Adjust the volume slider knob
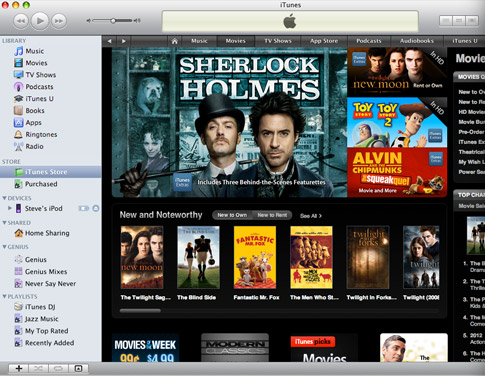 click(x=113, y=21)
